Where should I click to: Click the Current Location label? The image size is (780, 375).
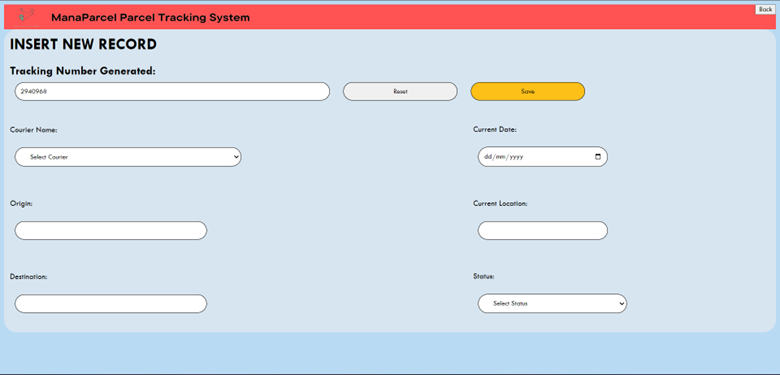[500, 203]
